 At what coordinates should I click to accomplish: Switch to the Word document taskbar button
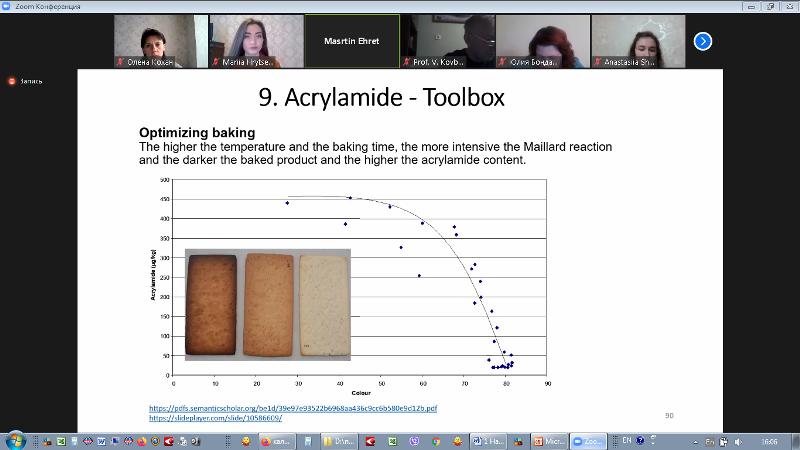488,441
